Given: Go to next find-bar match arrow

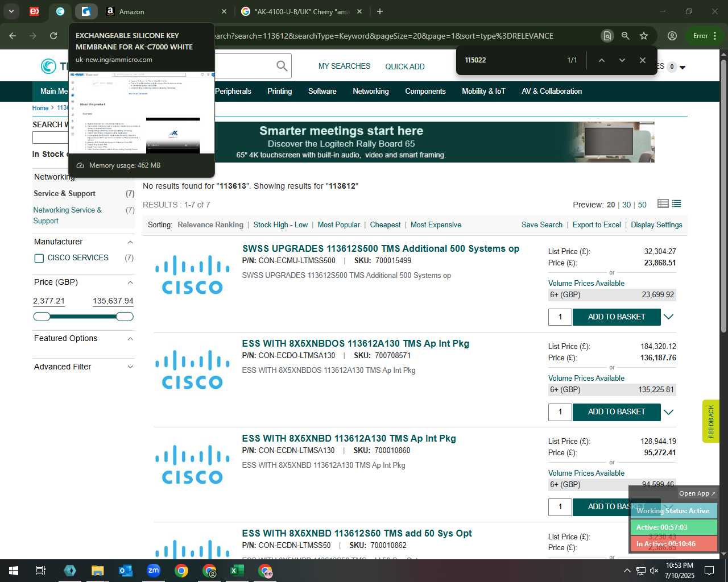Looking at the screenshot, I should pyautogui.click(x=622, y=60).
